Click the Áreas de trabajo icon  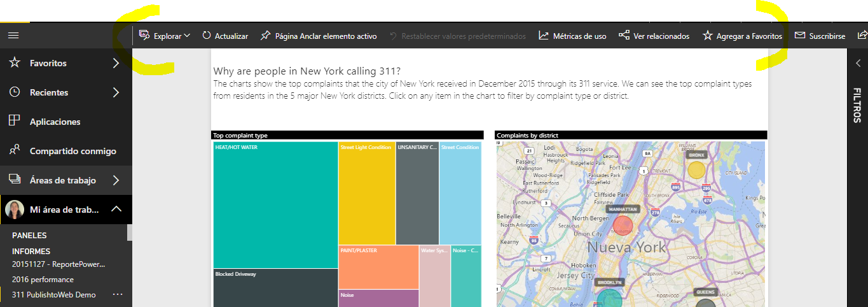(15, 180)
